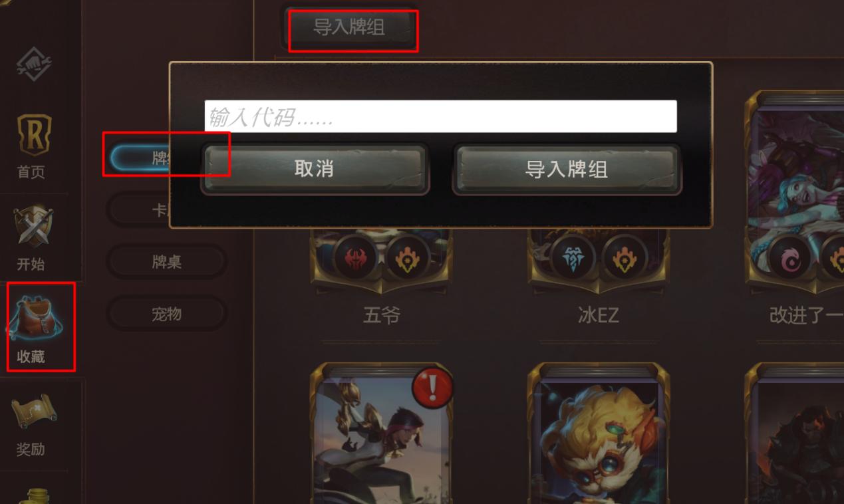The width and height of the screenshot is (844, 504).
Task: Click 导入牌组 button inside the dialog
Action: [567, 169]
